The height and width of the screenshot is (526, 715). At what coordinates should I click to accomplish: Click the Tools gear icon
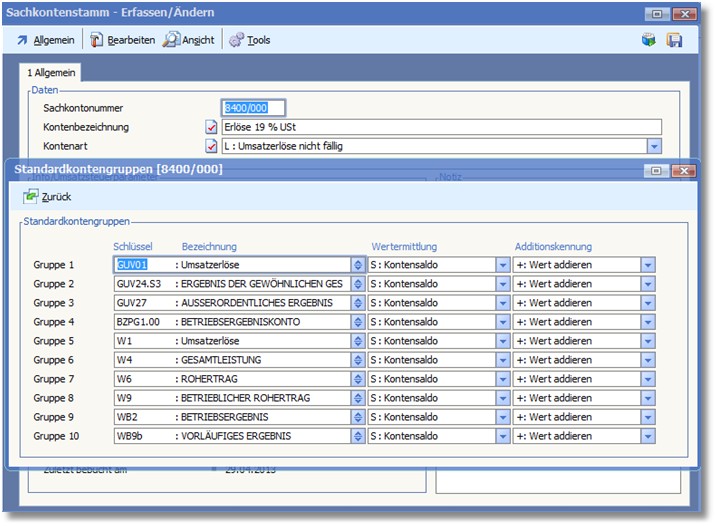[x=236, y=41]
